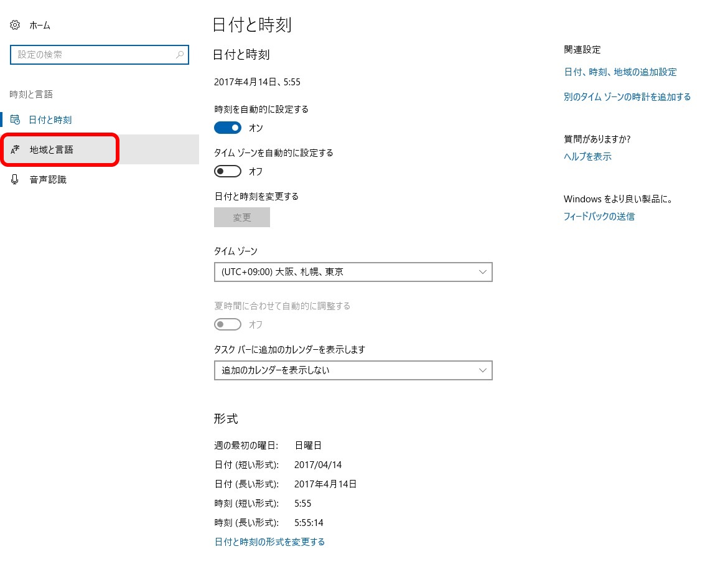The height and width of the screenshot is (582, 728).
Task: Select 地域と言語 in the sidebar
Action: click(52, 150)
